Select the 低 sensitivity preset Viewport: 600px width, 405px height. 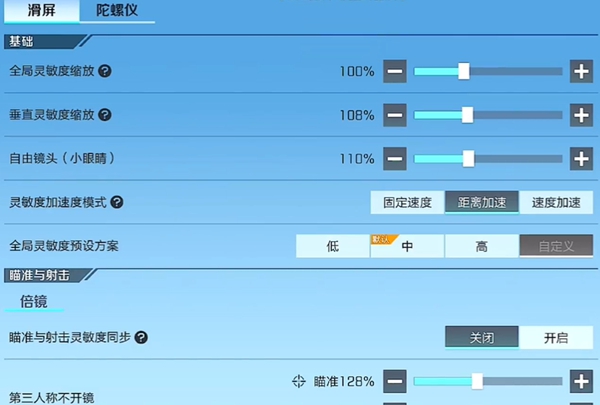[x=333, y=245]
